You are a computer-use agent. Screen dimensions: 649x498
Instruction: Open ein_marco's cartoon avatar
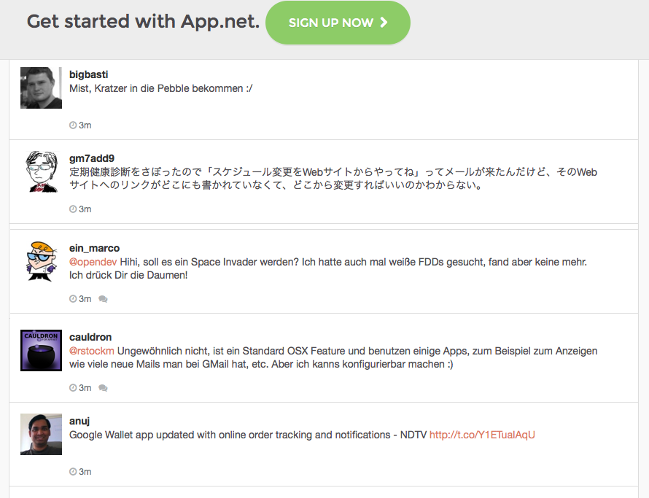coord(41,261)
